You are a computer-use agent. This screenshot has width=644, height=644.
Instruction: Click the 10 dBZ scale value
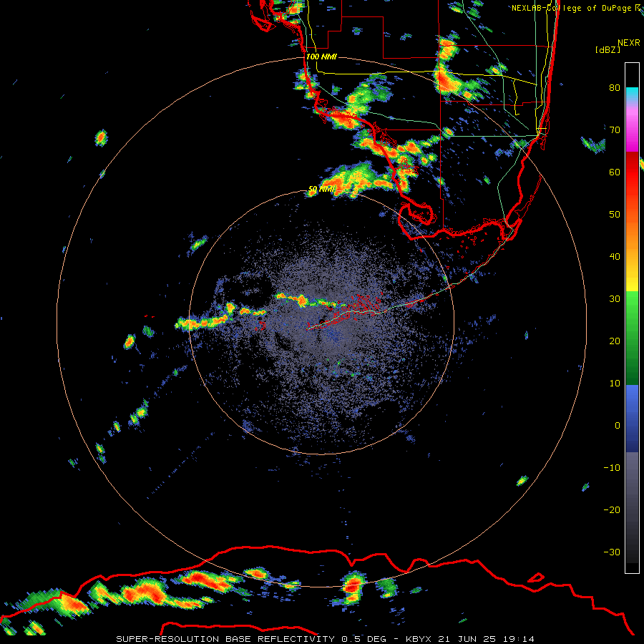[x=615, y=384]
